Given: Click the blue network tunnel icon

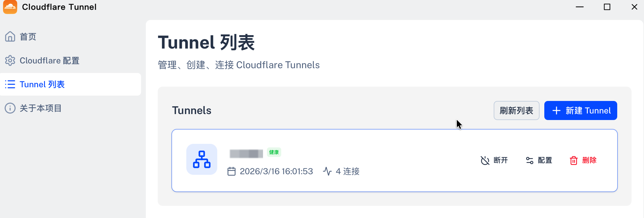Looking at the screenshot, I should 202,159.
